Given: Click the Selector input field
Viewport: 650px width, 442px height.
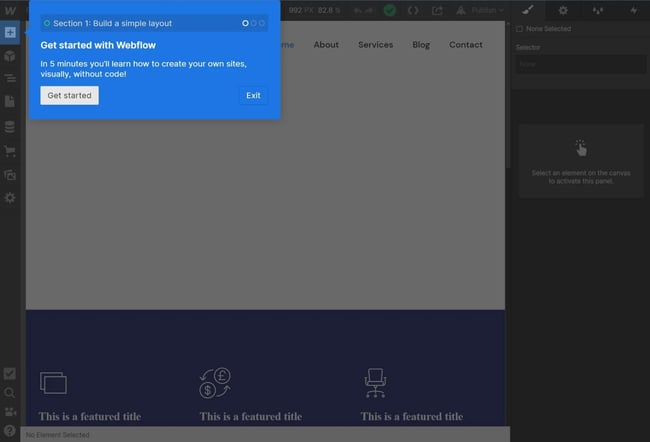Looking at the screenshot, I should point(580,64).
